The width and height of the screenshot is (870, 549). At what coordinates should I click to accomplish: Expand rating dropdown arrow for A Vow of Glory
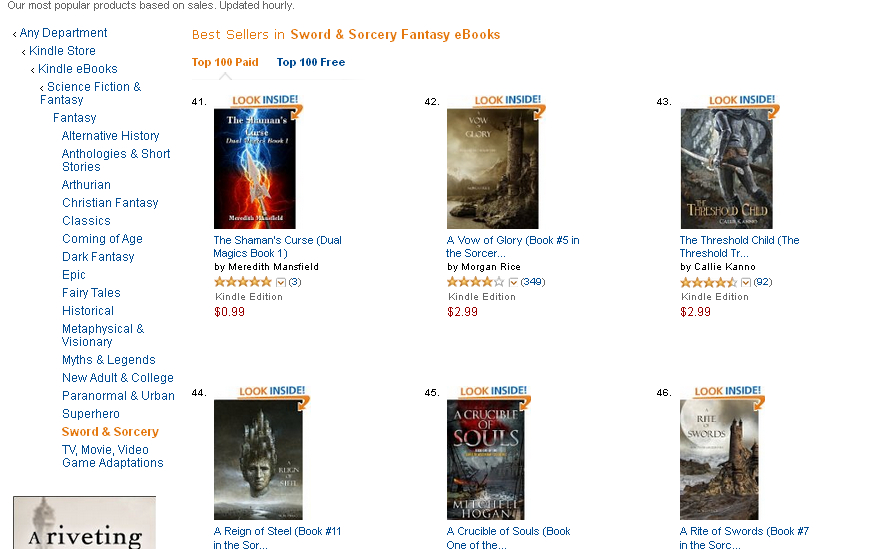point(513,283)
